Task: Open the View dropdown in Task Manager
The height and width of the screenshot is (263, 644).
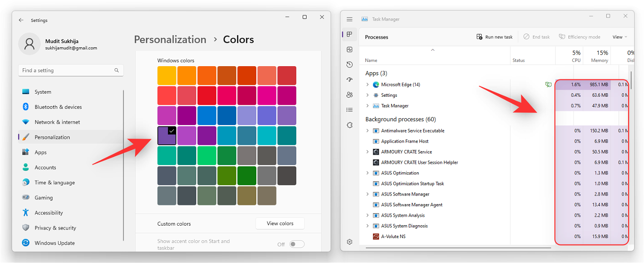Action: point(619,37)
